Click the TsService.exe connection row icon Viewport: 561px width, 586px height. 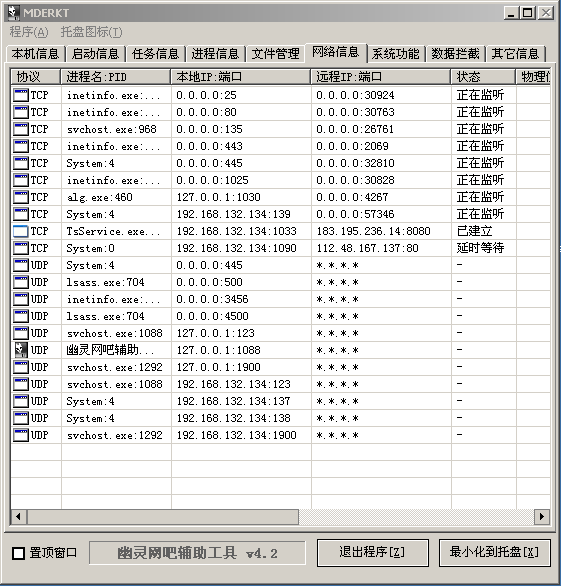[x=21, y=231]
